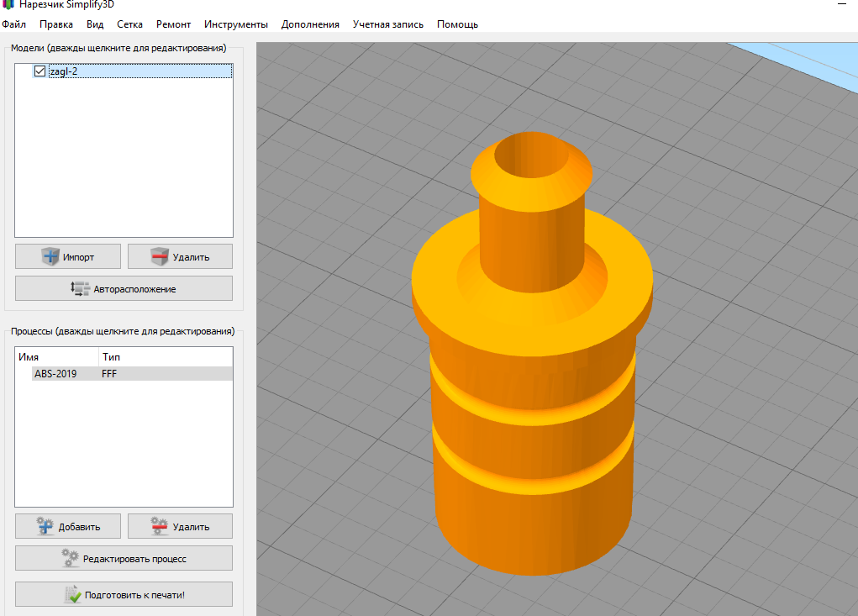Click the Add process gears icon

(45, 527)
